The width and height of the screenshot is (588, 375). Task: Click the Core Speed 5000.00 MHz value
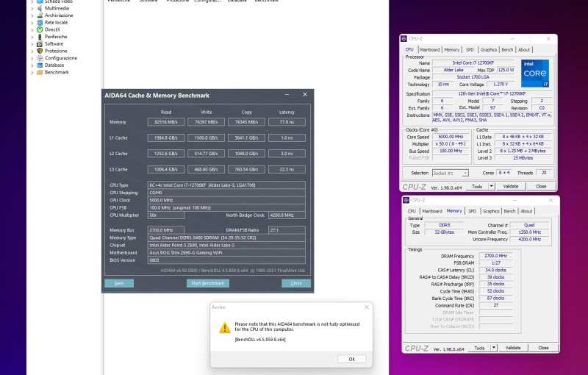pos(451,137)
